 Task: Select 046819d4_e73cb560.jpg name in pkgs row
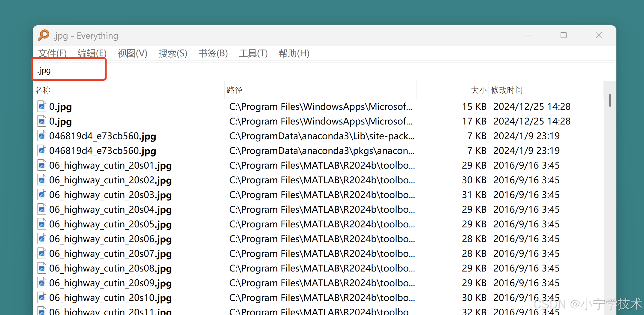103,151
